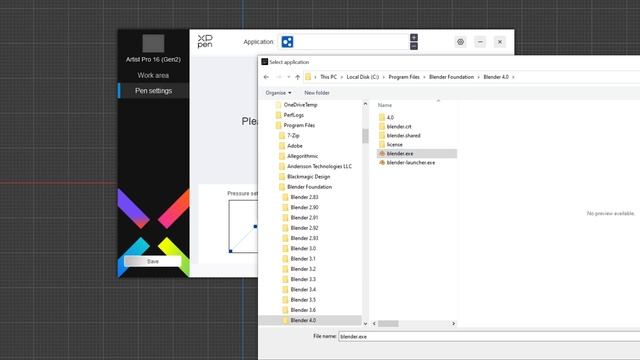
Task: Open the Organize menu
Action: click(x=278, y=93)
